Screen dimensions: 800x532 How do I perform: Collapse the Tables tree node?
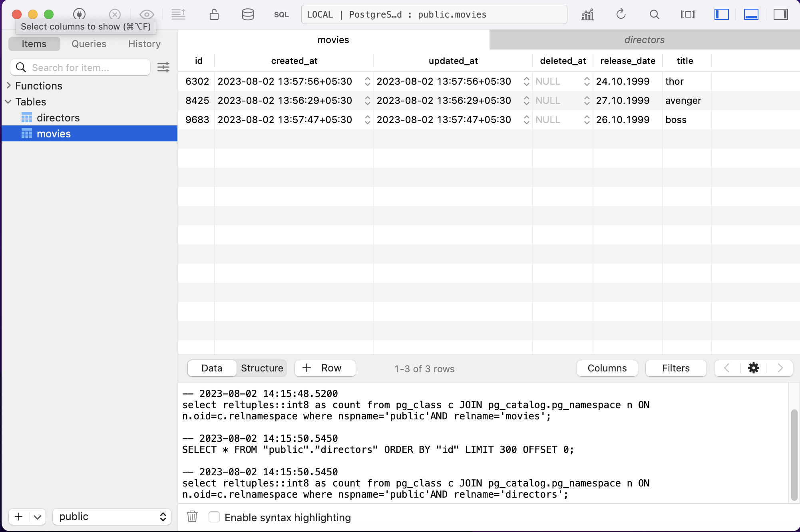coord(8,101)
